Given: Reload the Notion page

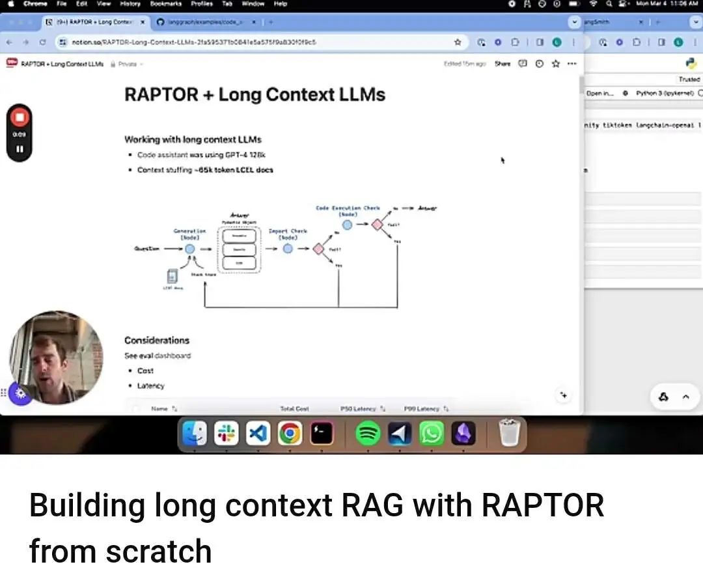Looking at the screenshot, I should click(42, 42).
